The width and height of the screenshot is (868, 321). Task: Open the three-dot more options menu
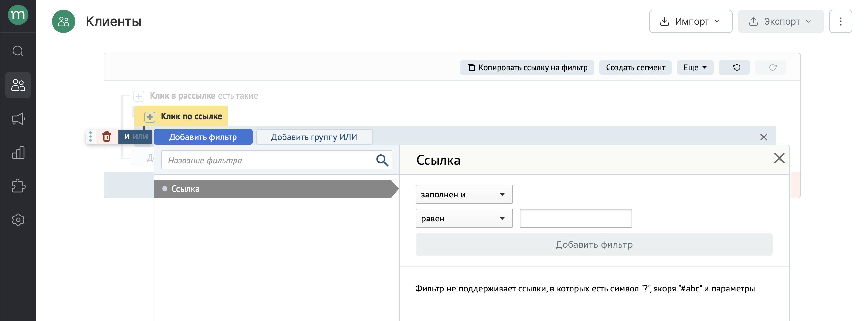tap(840, 21)
